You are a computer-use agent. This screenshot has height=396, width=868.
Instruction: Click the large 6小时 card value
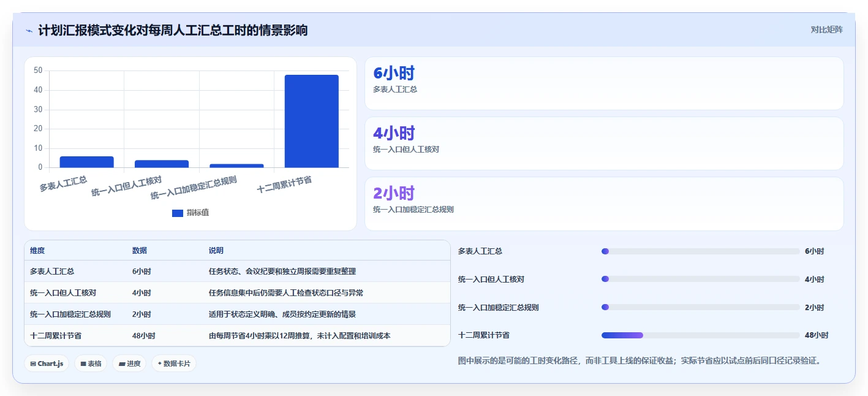point(394,74)
